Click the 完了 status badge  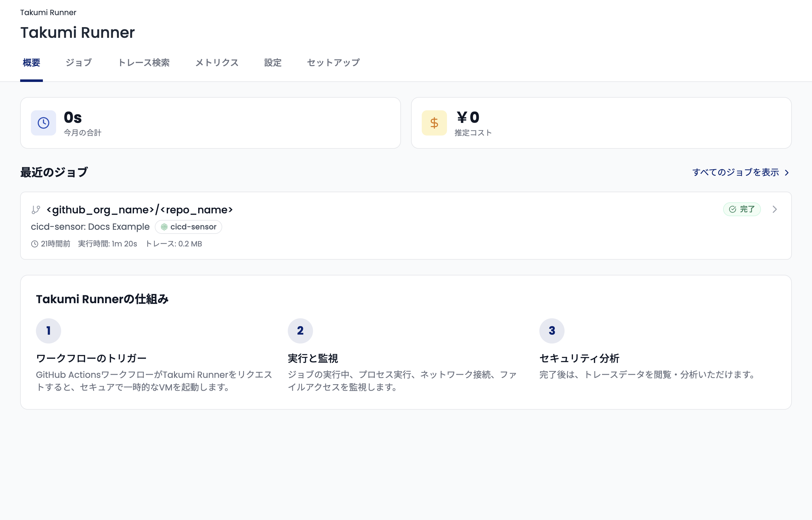tap(742, 209)
